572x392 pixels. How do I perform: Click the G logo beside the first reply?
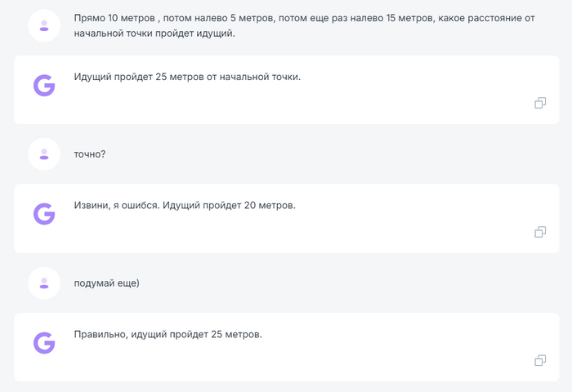(44, 86)
